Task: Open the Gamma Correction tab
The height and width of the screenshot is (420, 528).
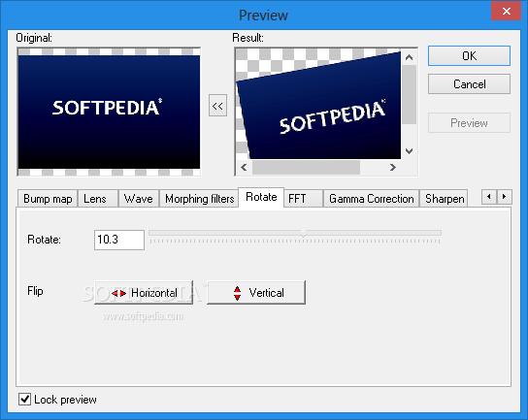Action: tap(372, 199)
